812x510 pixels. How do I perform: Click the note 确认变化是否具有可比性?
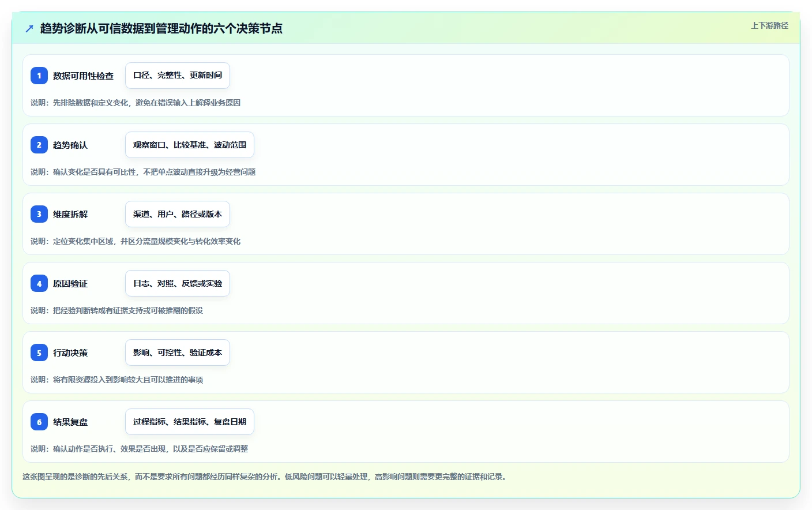pyautogui.click(x=143, y=172)
